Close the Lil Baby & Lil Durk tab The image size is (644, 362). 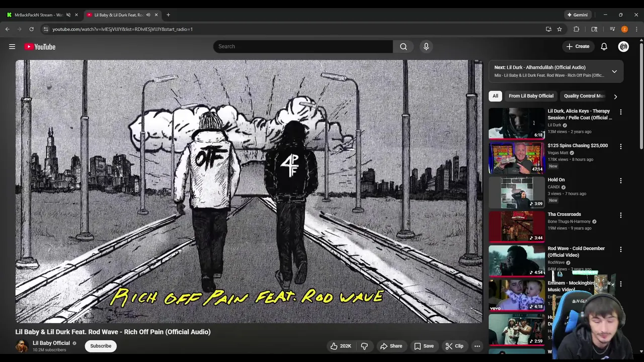coord(156,15)
